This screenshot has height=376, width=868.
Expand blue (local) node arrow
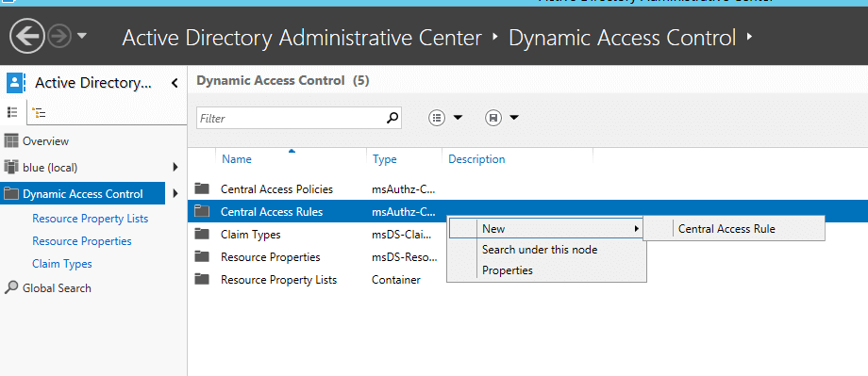(x=175, y=167)
